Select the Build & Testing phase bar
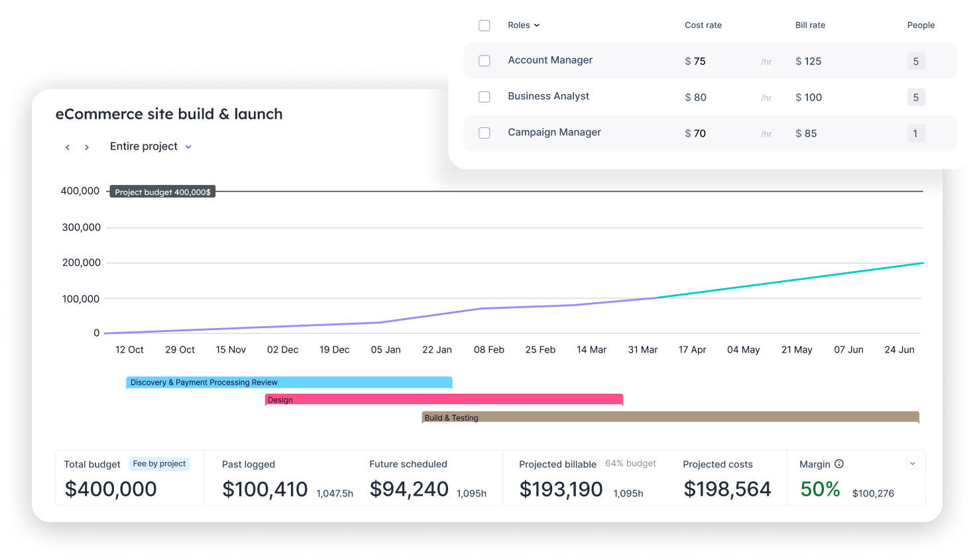This screenshot has height=560, width=975. click(x=670, y=418)
